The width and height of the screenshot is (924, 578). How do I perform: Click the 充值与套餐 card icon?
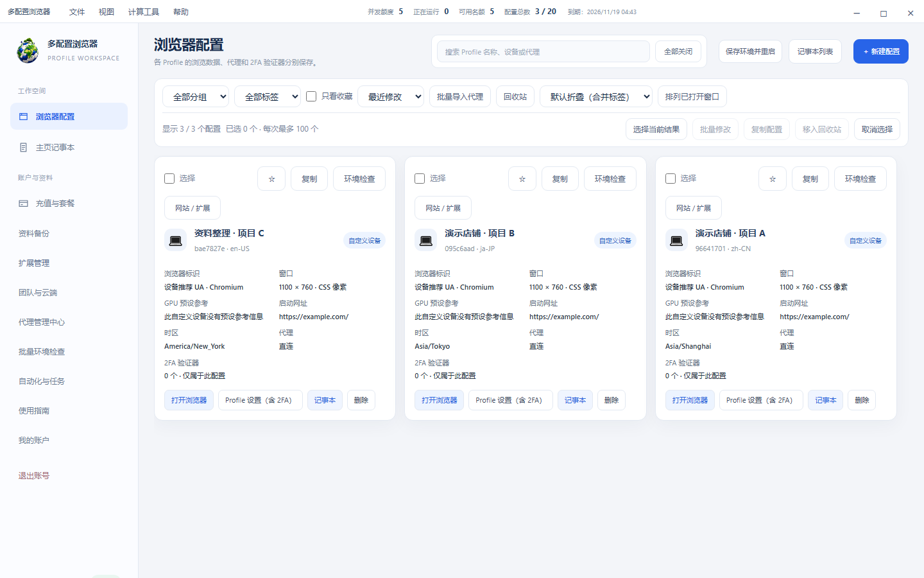(x=24, y=204)
